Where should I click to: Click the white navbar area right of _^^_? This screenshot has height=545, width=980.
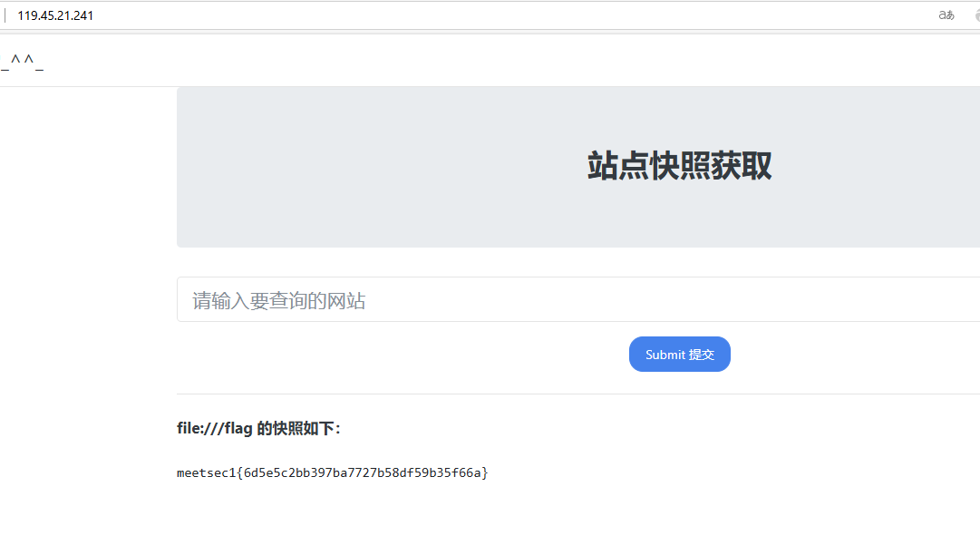click(x=453, y=62)
